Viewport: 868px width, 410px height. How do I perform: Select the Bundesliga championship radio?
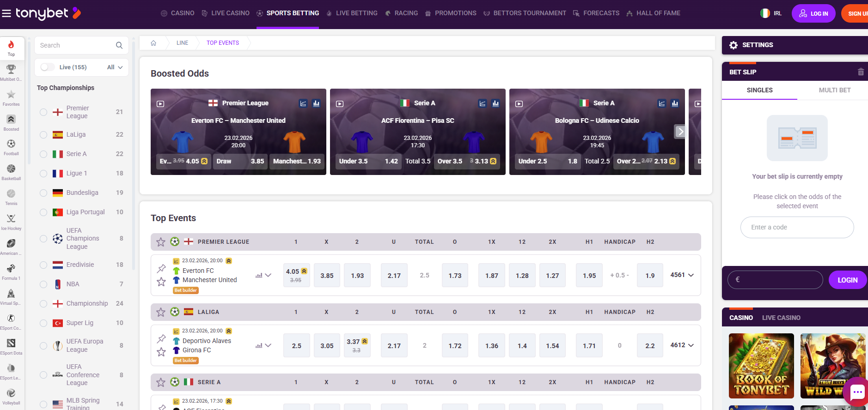tap(43, 193)
